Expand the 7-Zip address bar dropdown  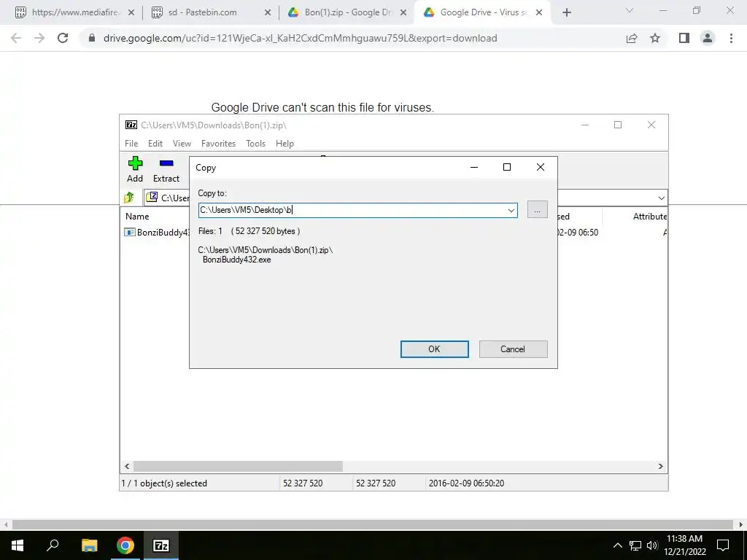coord(661,198)
